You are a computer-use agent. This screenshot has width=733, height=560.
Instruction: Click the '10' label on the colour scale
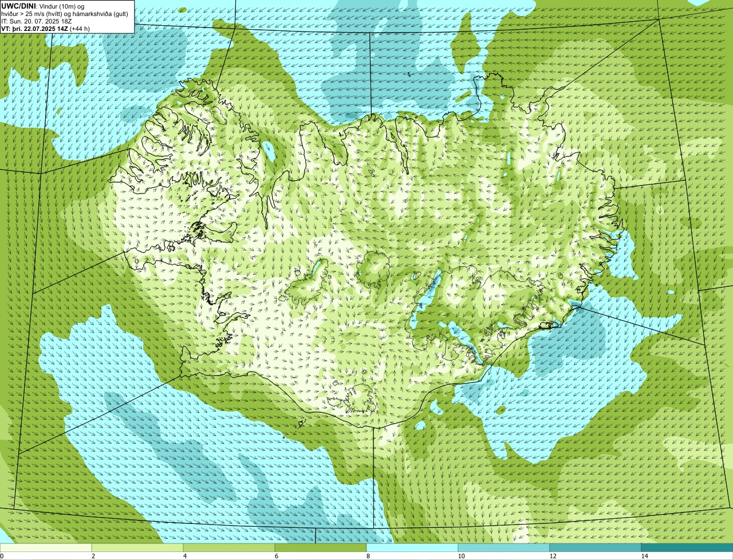461,556
